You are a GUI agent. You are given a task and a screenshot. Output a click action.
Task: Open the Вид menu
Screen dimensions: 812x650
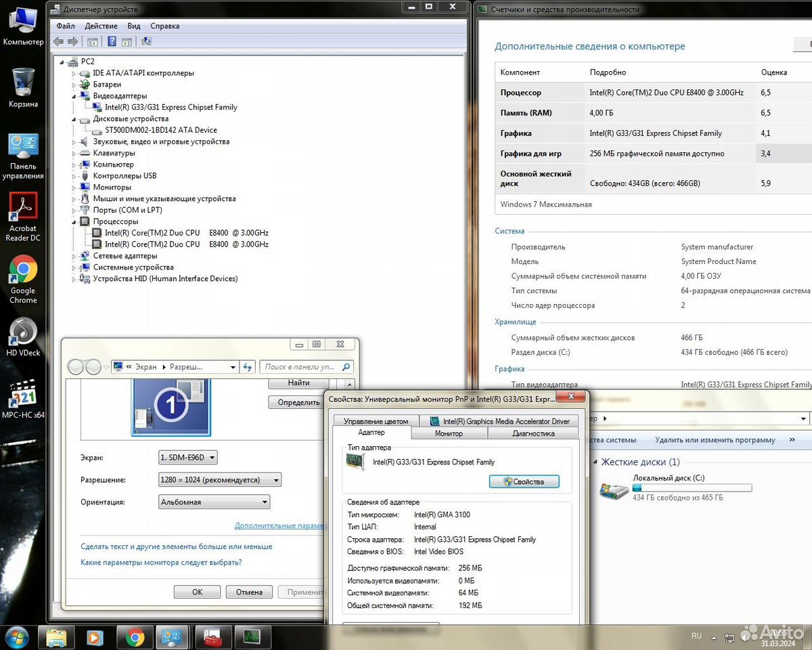click(x=134, y=26)
